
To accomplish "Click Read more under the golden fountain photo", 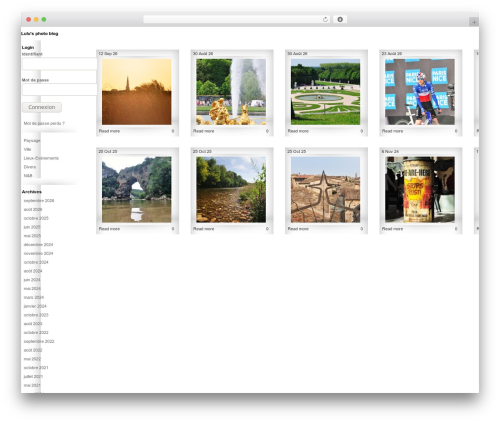I will click(x=203, y=131).
